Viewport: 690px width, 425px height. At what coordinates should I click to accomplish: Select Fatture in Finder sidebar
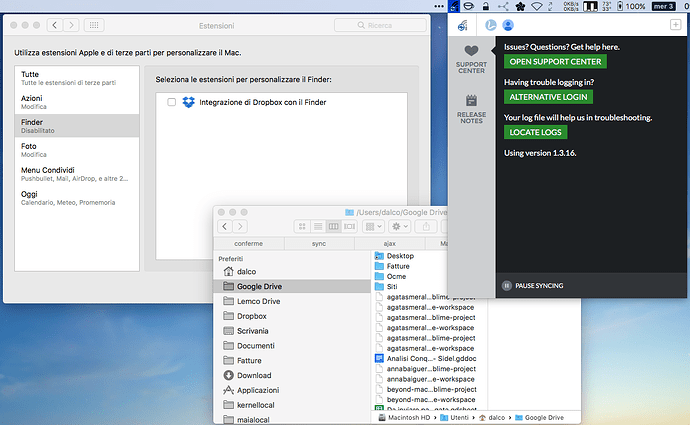[292, 360]
